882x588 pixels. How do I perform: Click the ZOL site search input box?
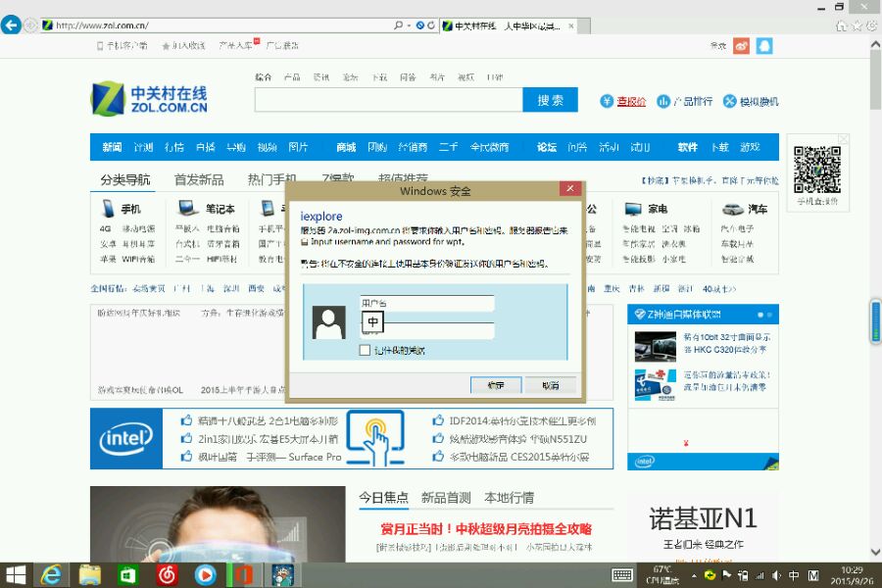tap(389, 100)
